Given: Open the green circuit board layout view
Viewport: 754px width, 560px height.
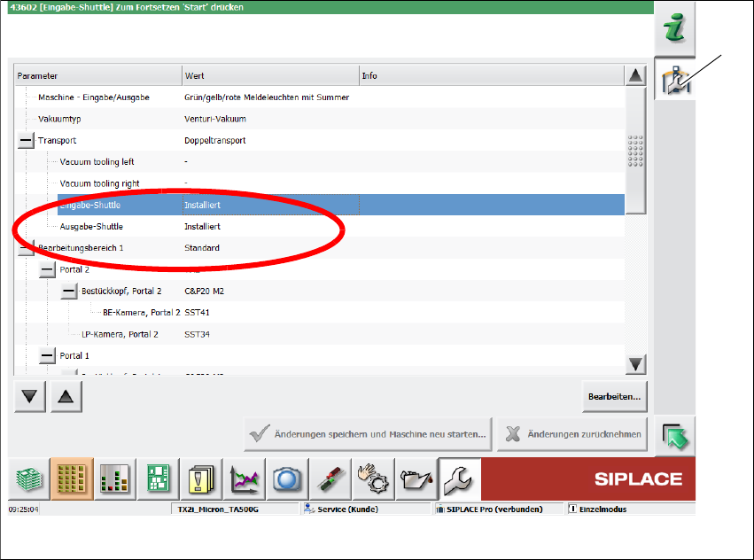Looking at the screenshot, I should coord(159,479).
